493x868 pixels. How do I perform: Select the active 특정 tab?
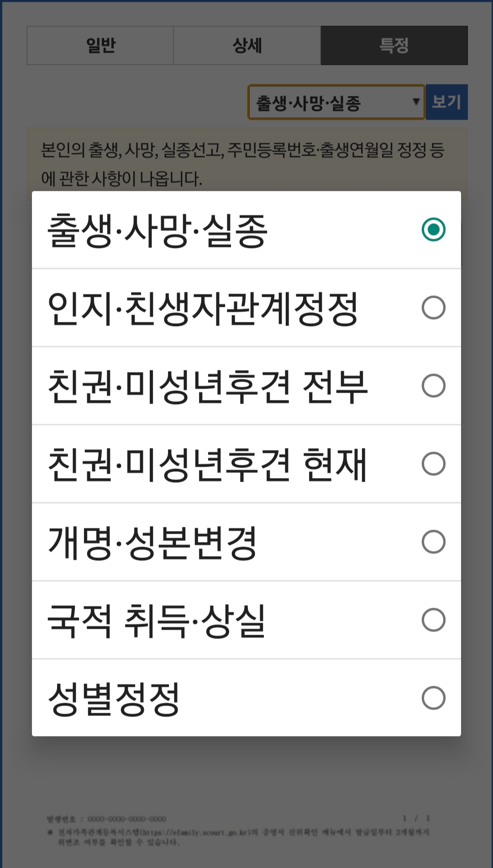point(394,46)
